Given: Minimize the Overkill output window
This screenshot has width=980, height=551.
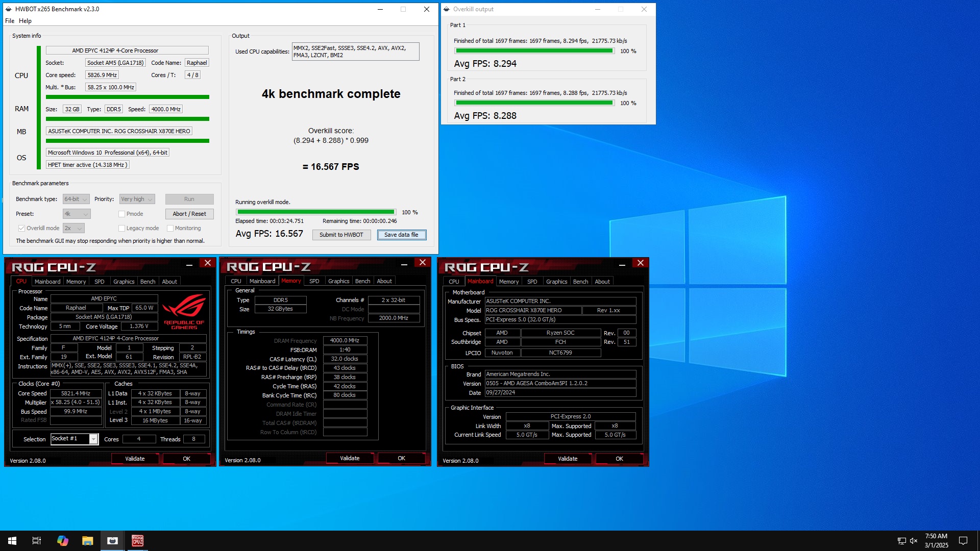Looking at the screenshot, I should click(x=598, y=9).
